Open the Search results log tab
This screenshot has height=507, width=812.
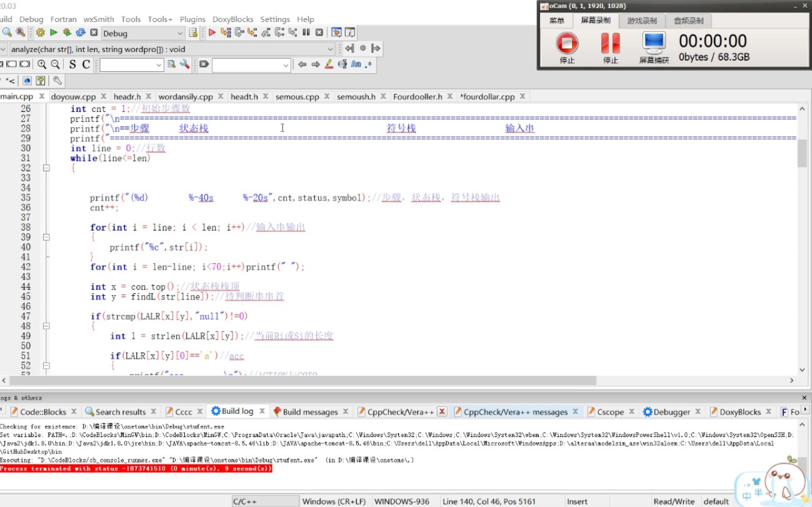click(x=120, y=412)
